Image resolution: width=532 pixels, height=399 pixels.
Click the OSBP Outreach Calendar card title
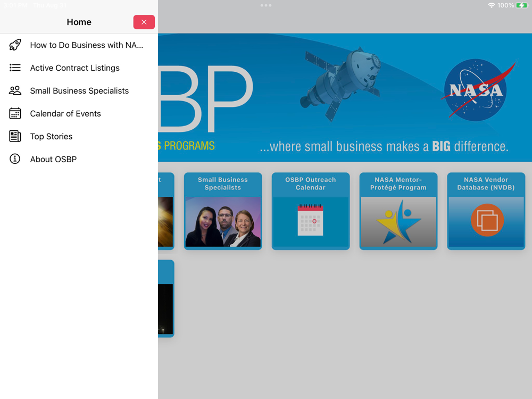coord(311,184)
